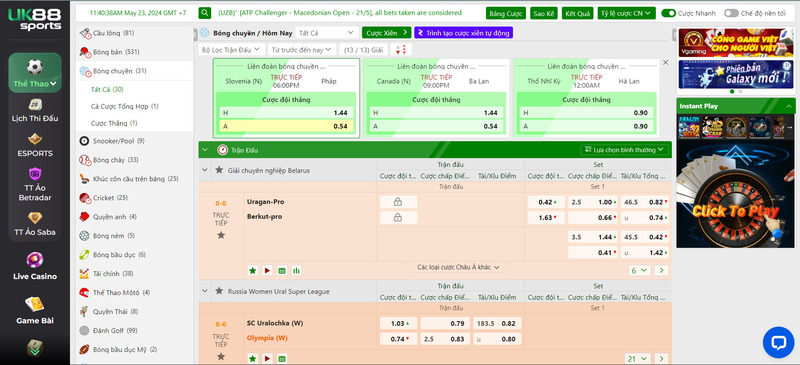The width and height of the screenshot is (800, 365).
Task: Expand the Thể Thao menu
Action: coord(35,72)
